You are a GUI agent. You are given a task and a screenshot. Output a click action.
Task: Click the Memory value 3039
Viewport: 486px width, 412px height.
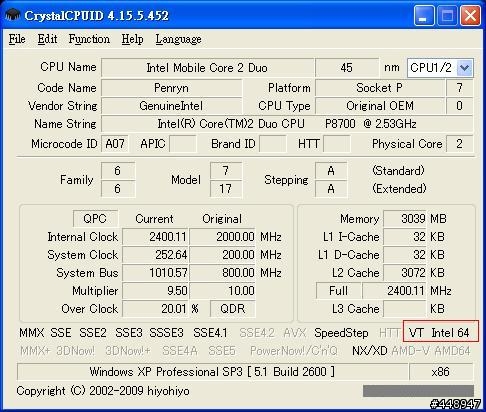point(405,219)
